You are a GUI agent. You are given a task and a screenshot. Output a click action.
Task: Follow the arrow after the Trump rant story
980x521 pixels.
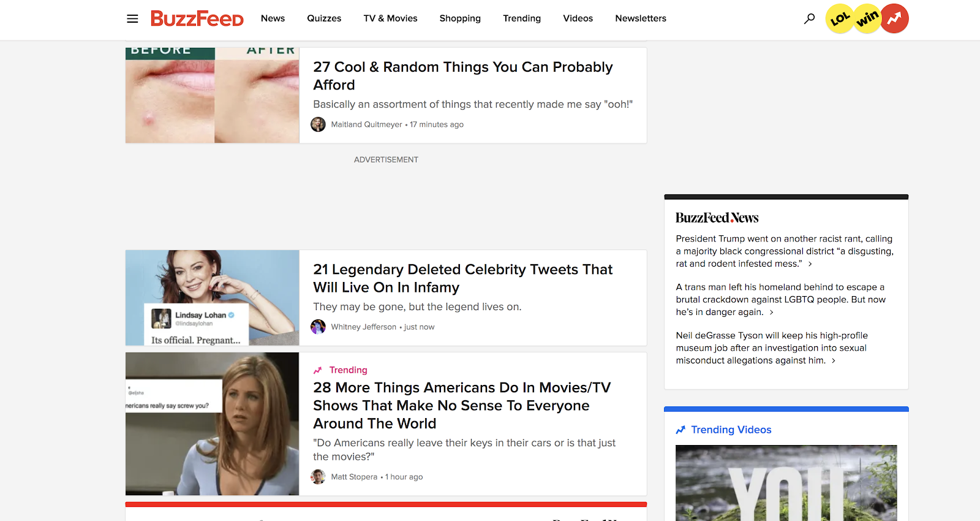coord(810,264)
